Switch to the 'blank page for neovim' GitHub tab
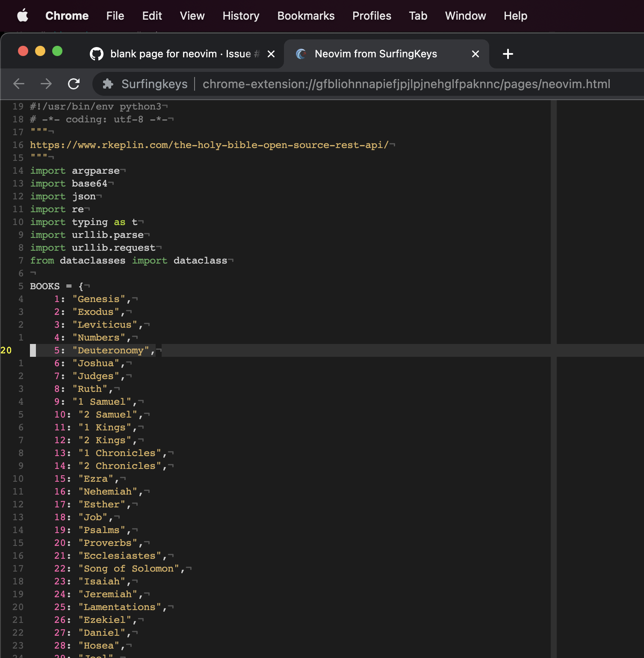The image size is (644, 658). 180,53
